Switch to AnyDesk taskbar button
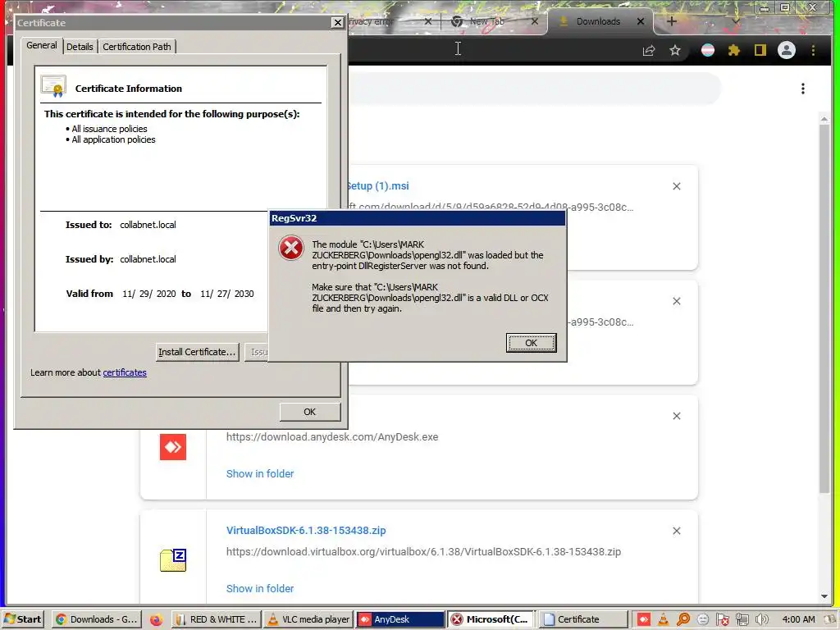The image size is (840, 630). (400, 619)
